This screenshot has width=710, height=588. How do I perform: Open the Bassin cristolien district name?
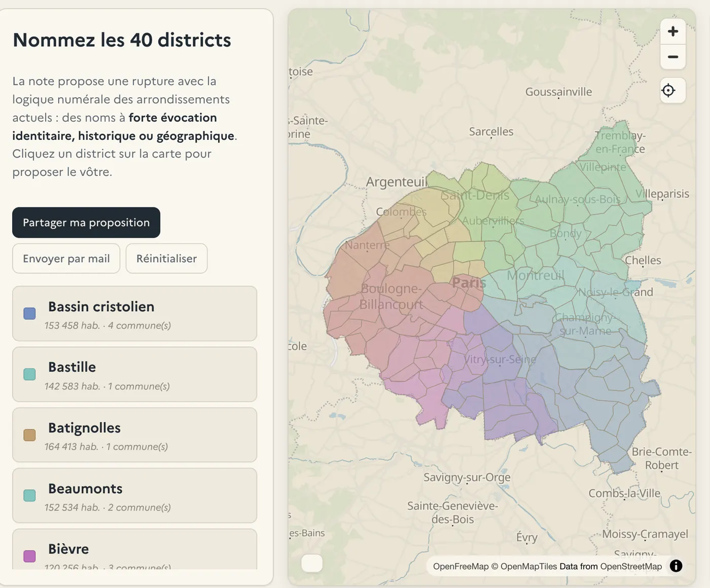click(101, 307)
